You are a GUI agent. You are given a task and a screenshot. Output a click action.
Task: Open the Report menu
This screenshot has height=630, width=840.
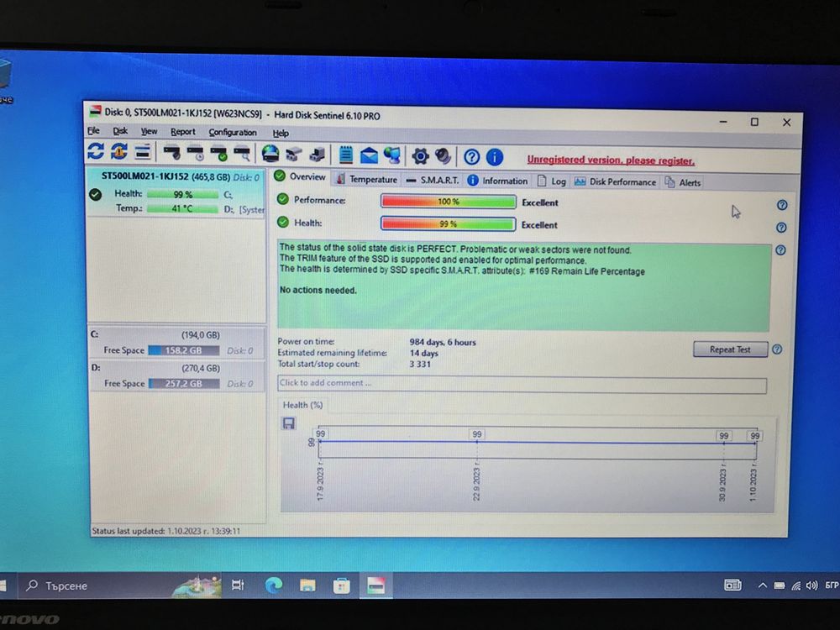(x=182, y=132)
